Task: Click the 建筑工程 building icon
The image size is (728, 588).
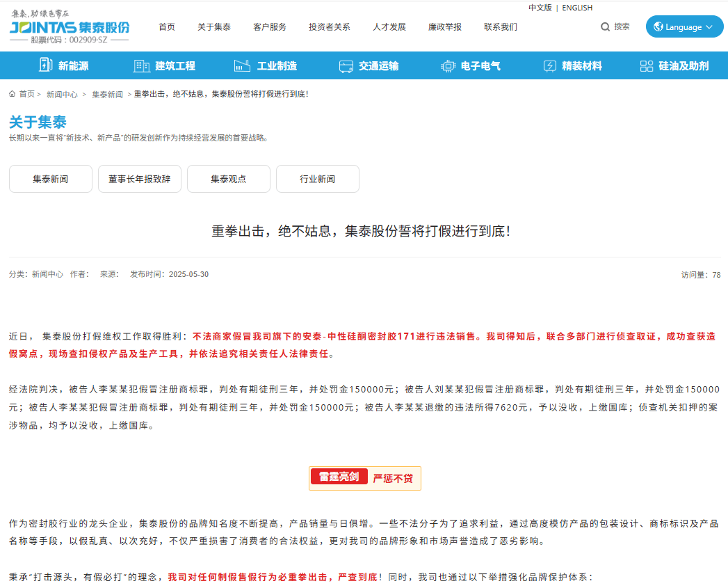Action: tap(141, 66)
